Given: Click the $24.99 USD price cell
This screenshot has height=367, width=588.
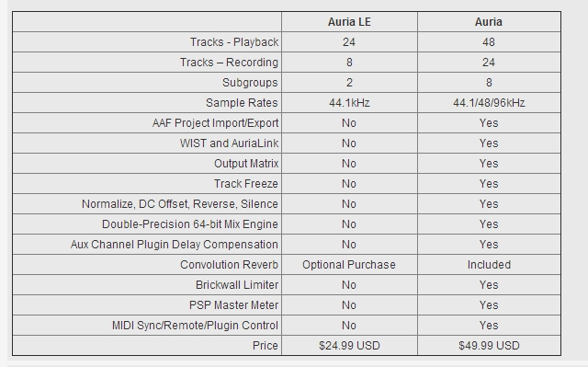Looking at the screenshot, I should [x=349, y=346].
